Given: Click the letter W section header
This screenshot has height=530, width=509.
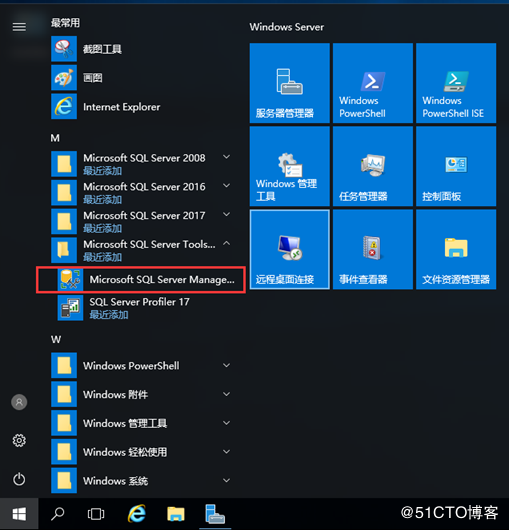Looking at the screenshot, I should (56, 339).
